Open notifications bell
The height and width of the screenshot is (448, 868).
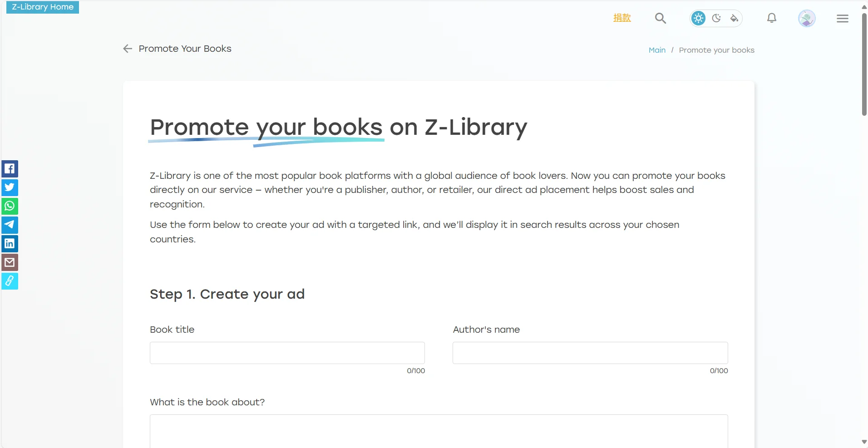(x=772, y=18)
